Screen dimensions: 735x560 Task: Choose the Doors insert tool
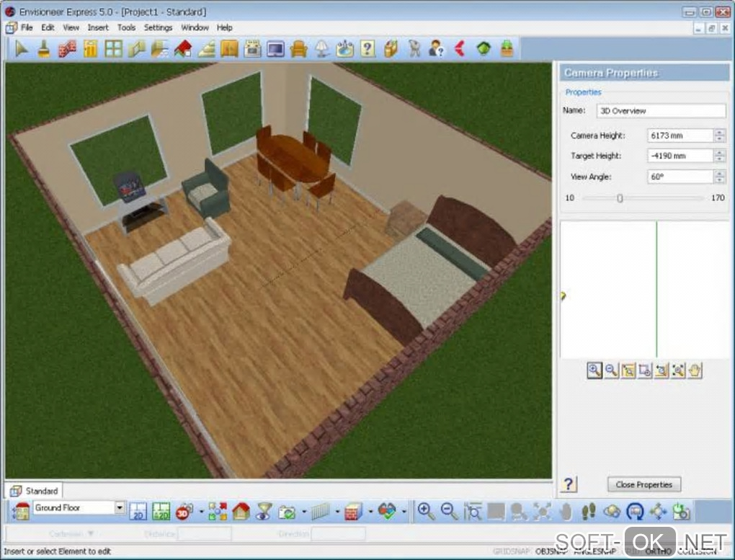tap(91, 48)
